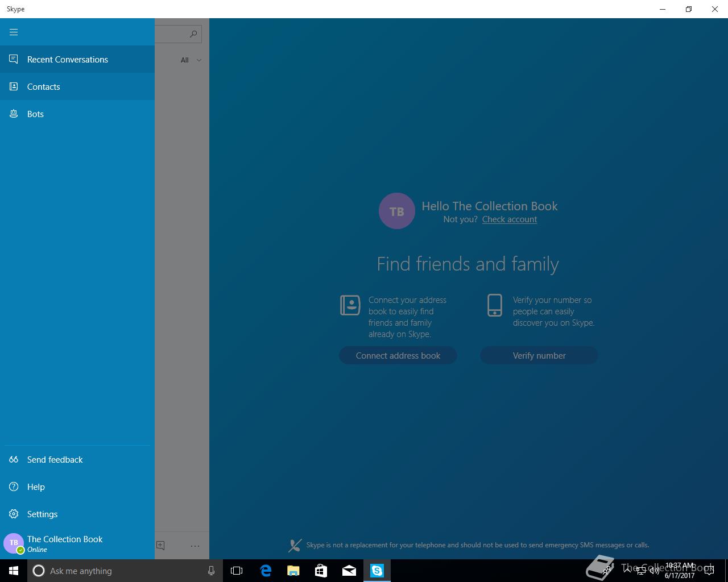Image resolution: width=728 pixels, height=582 pixels.
Task: Click the Cortana Ask me anything box
Action: click(x=125, y=571)
